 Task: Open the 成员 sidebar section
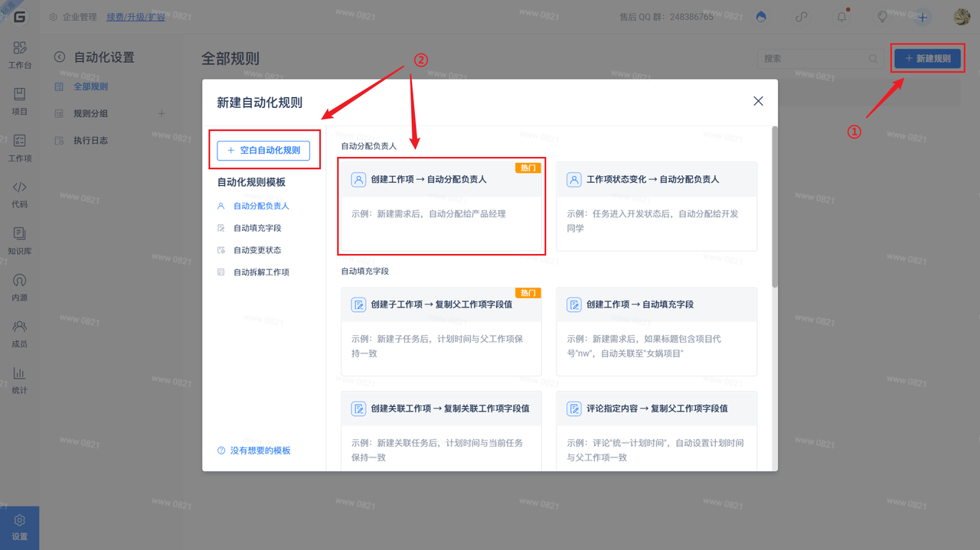coord(20,334)
